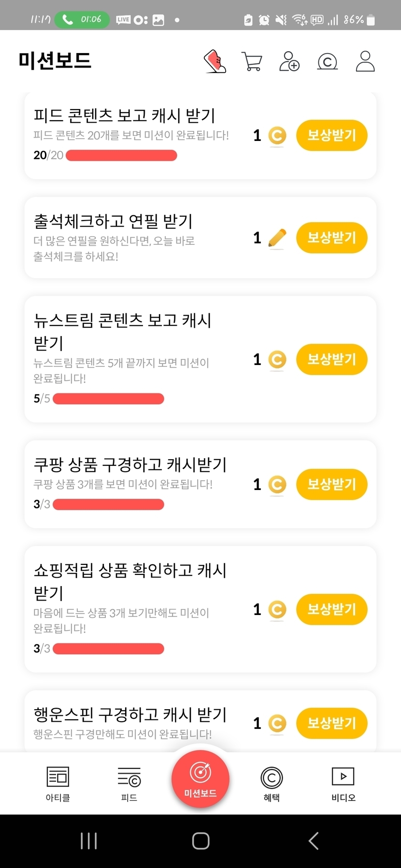
Task: Claim reward for 출석체크 mission
Action: 331,238
